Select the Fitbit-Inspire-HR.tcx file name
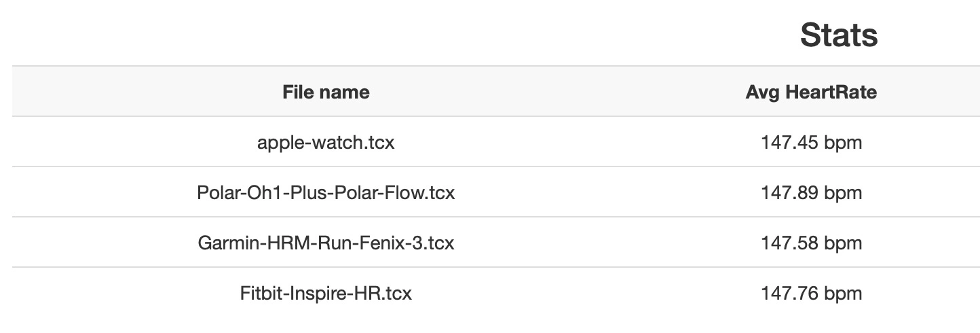The image size is (980, 333). [x=326, y=293]
